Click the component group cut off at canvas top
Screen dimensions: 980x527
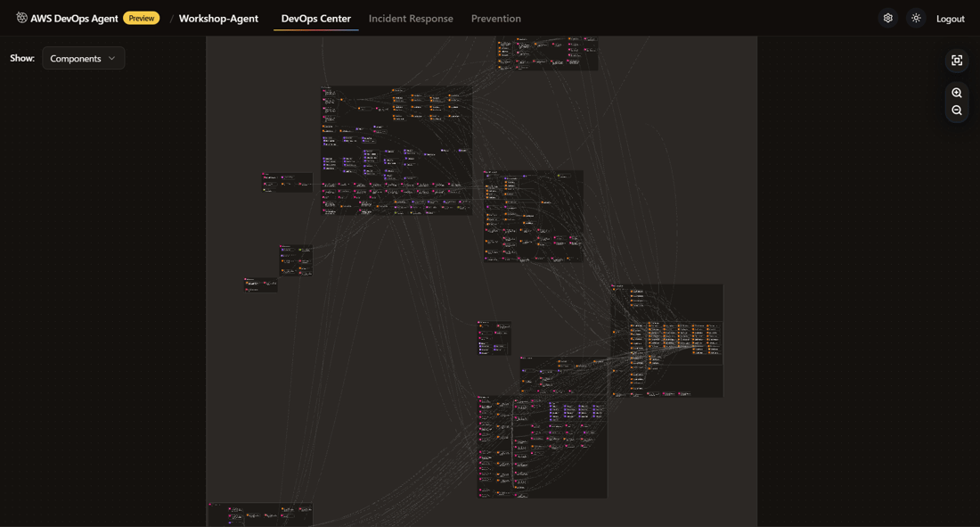[x=547, y=54]
